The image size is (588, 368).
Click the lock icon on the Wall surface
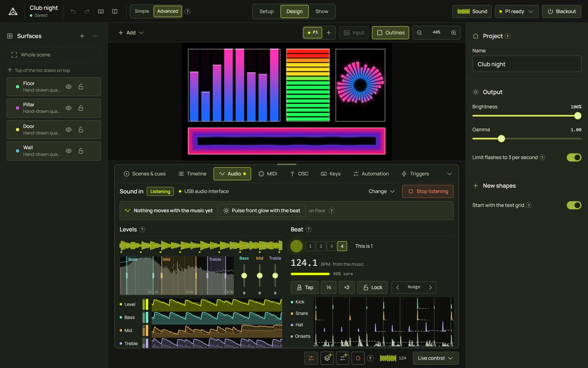point(81,151)
